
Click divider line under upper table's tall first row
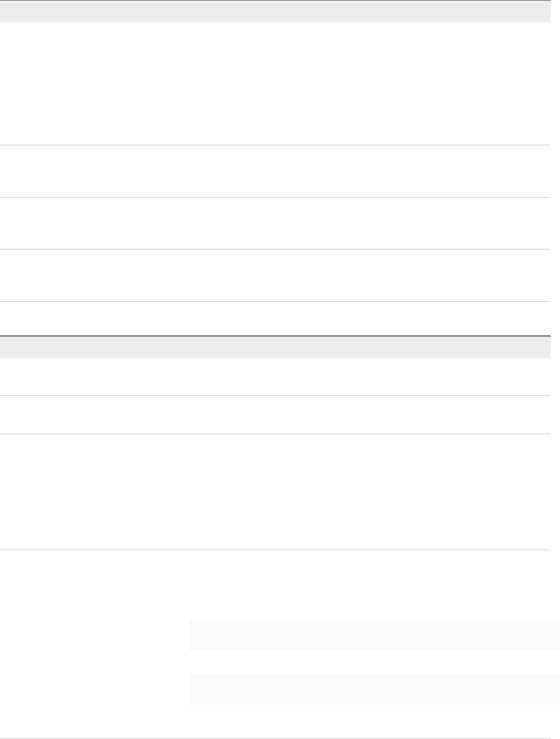click(275, 145)
